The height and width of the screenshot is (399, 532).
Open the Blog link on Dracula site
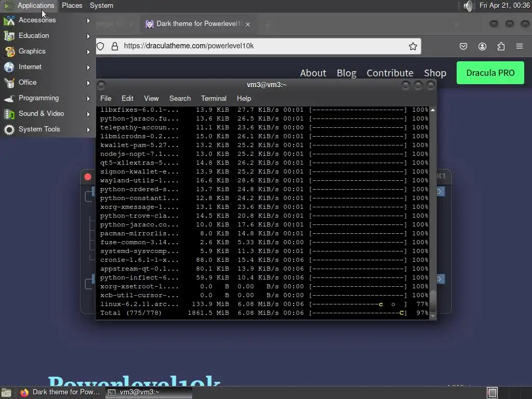(347, 73)
